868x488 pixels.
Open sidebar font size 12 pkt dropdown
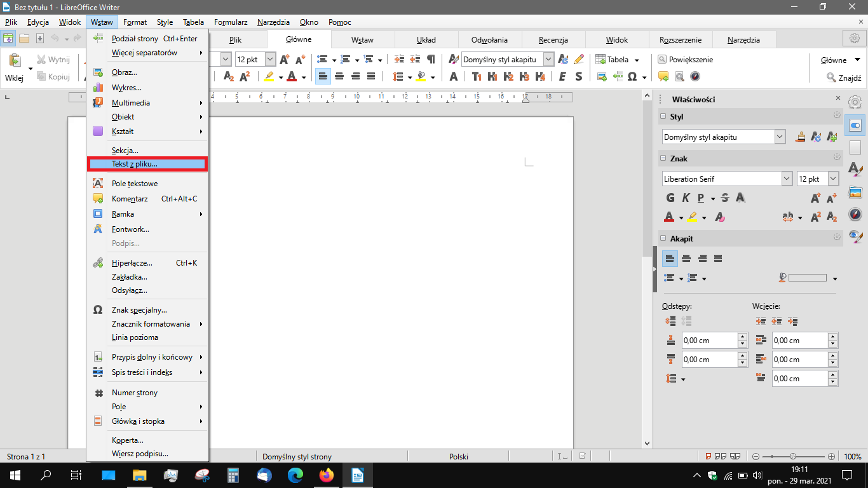[833, 179]
